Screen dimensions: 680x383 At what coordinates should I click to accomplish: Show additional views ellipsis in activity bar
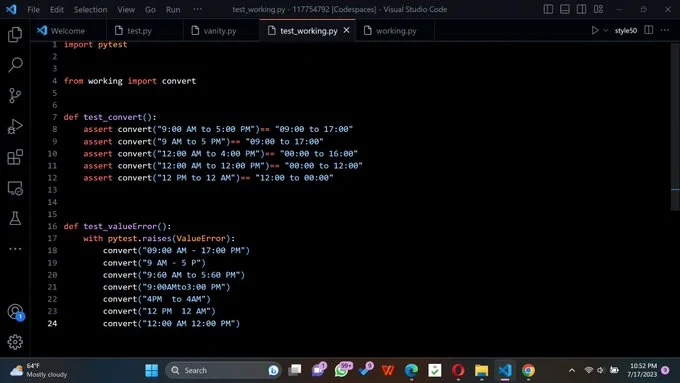15,249
